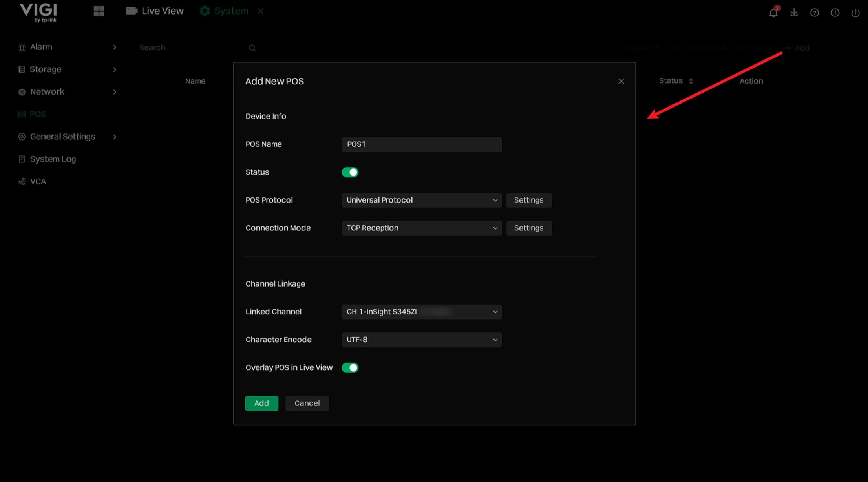Viewport: 868px width, 482px height.
Task: Select POS in the sidebar menu
Action: point(38,114)
